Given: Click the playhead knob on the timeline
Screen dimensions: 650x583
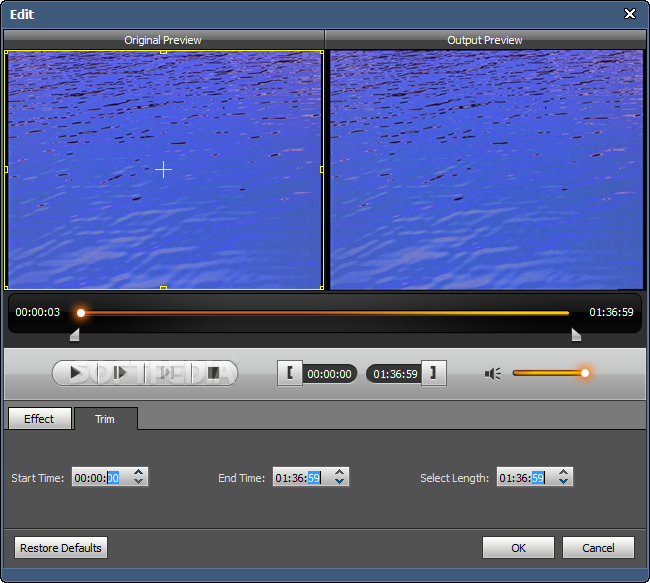Looking at the screenshot, I should click(x=81, y=313).
